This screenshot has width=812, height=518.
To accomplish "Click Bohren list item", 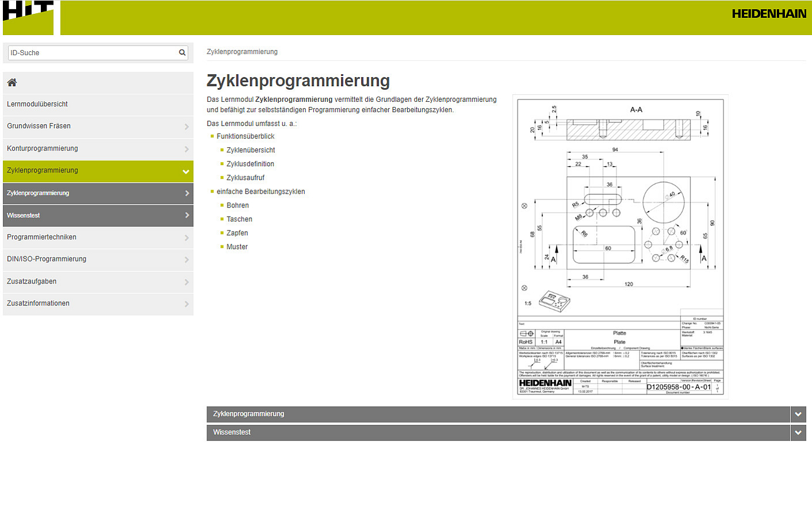I will point(238,205).
